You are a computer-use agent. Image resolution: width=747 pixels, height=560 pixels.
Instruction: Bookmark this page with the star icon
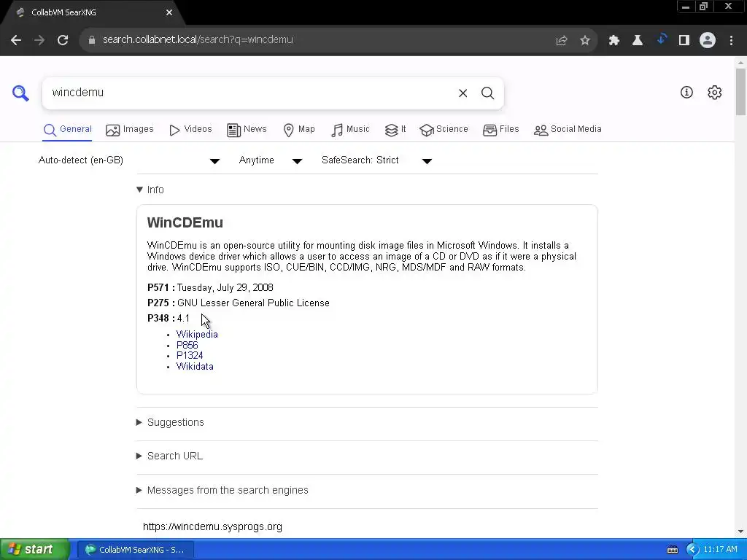coord(585,41)
